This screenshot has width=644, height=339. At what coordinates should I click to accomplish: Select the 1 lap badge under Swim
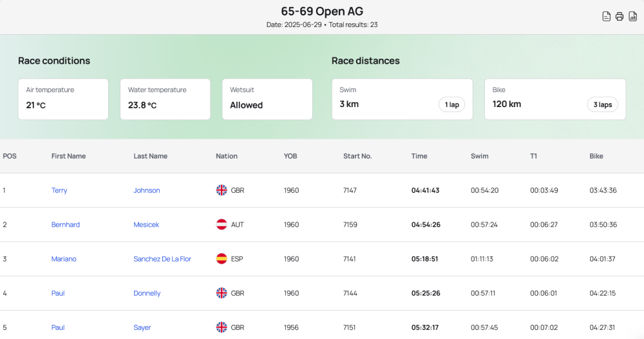452,104
